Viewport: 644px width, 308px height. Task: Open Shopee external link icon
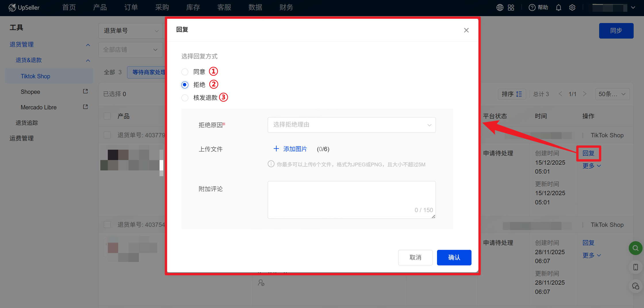85,92
